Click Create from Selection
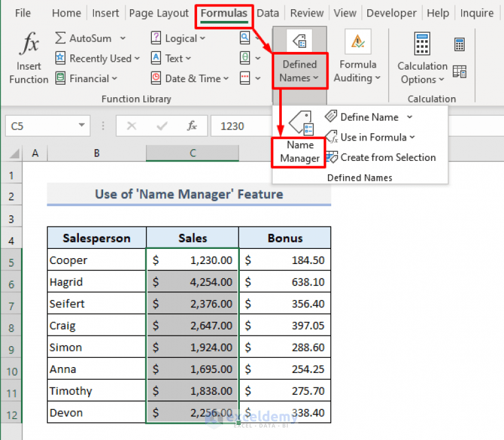The height and width of the screenshot is (440, 504). [380, 158]
